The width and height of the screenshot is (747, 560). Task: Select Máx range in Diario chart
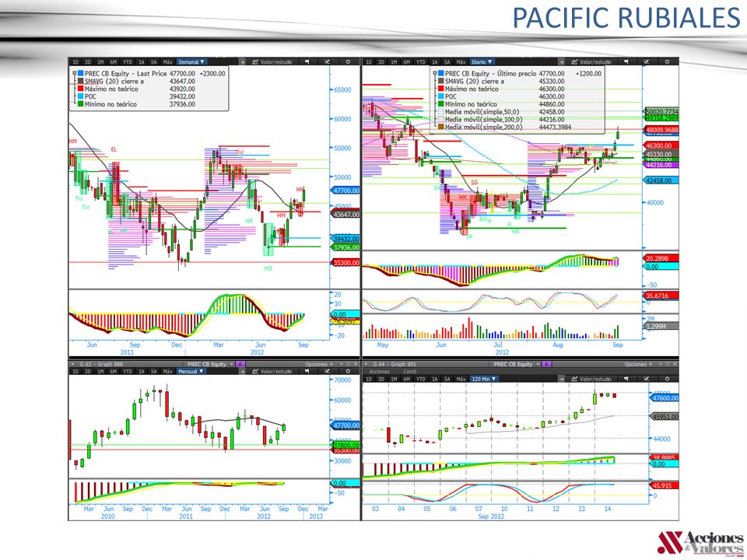coord(461,62)
